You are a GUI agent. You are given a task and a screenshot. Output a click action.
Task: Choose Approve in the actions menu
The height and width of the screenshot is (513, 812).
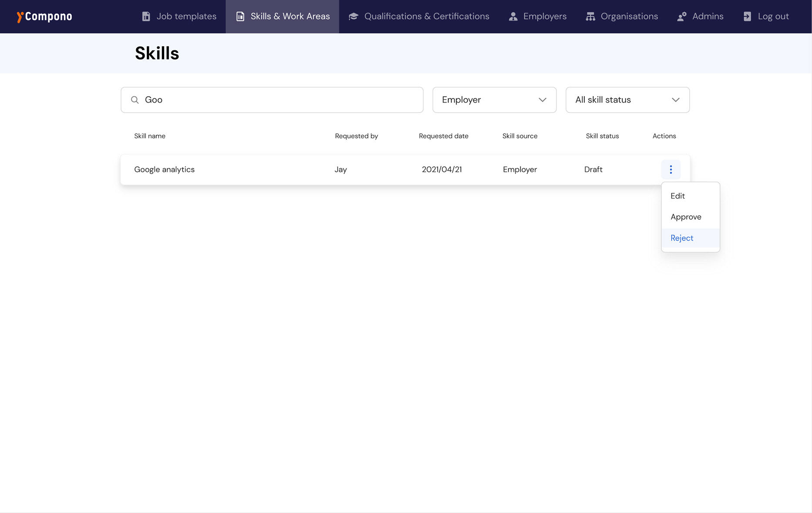(x=691, y=217)
